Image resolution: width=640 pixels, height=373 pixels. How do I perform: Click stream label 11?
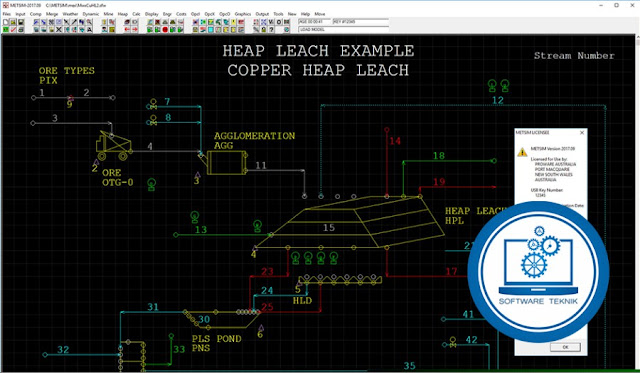point(261,166)
